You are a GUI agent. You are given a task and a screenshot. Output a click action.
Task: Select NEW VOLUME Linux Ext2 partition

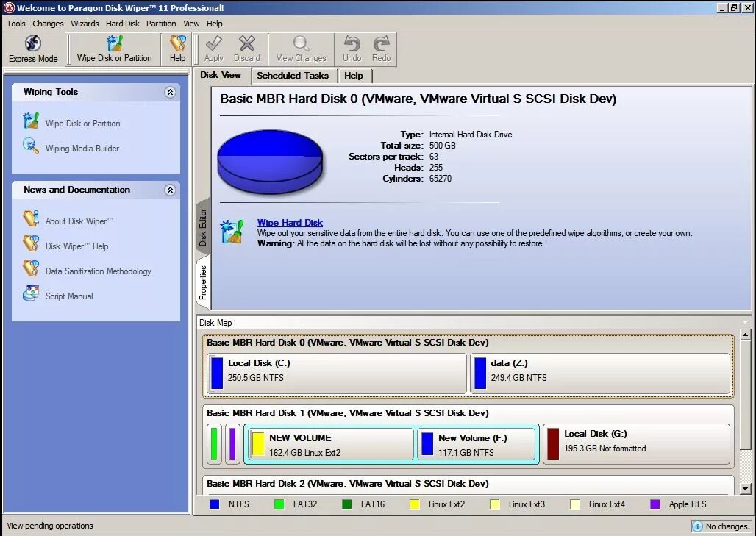tap(330, 444)
